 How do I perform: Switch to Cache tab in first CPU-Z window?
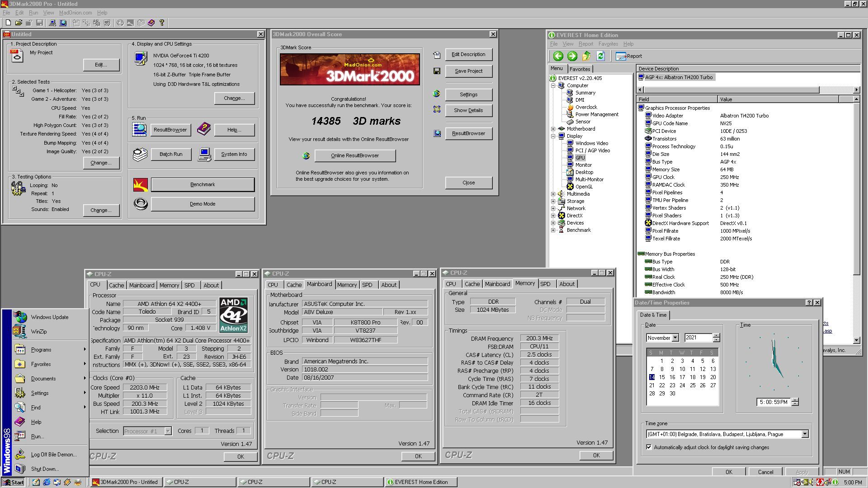tap(116, 285)
